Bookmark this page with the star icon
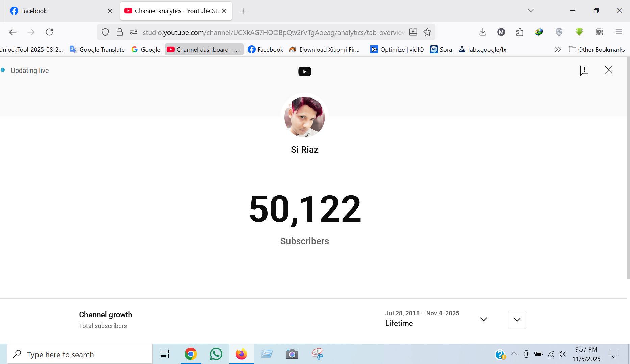 click(x=427, y=32)
